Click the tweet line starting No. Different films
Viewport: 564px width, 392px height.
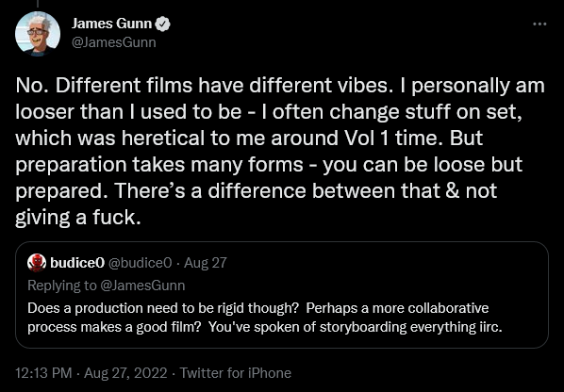point(280,86)
